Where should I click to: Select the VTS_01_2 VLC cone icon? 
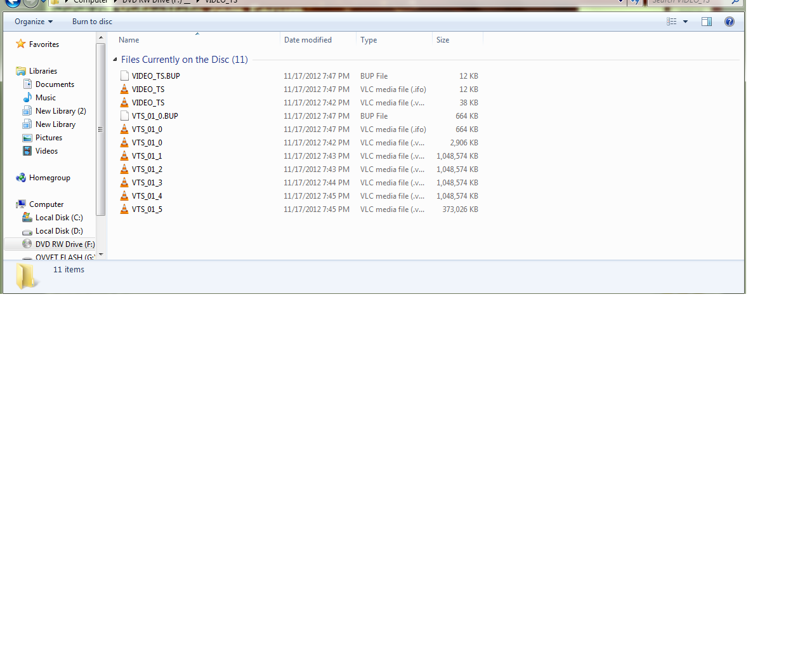(x=124, y=169)
